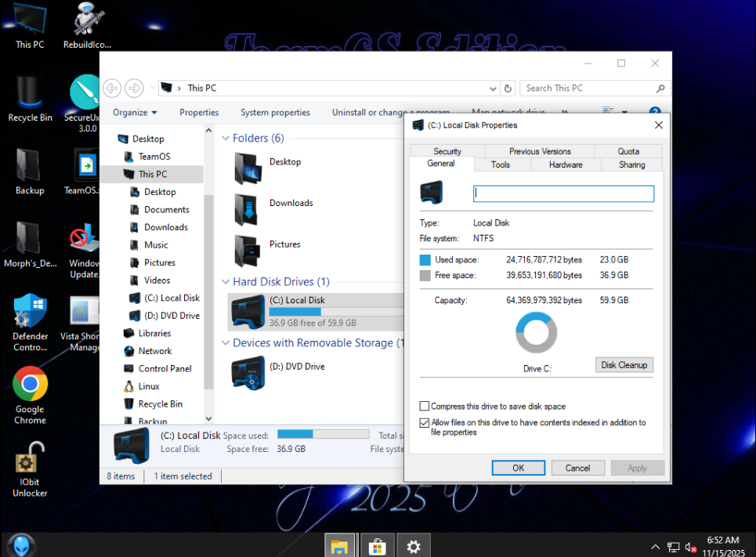Enable Compress this drive to save disk space

(x=425, y=407)
